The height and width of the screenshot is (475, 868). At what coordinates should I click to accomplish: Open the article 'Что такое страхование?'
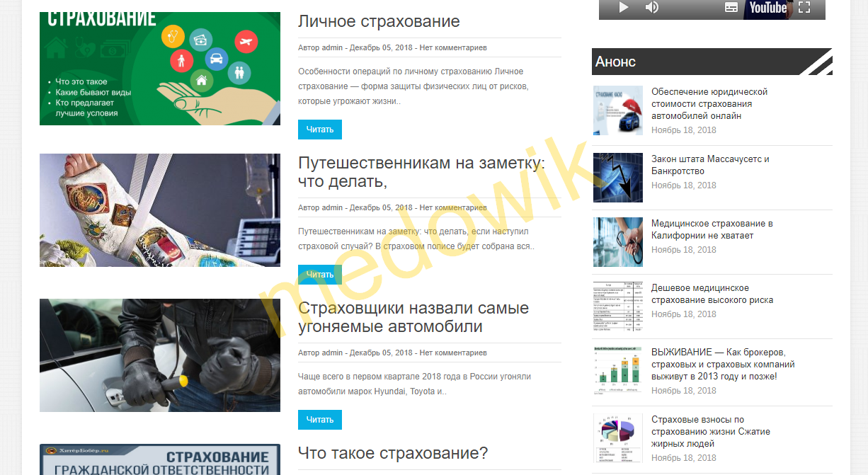[x=393, y=453]
